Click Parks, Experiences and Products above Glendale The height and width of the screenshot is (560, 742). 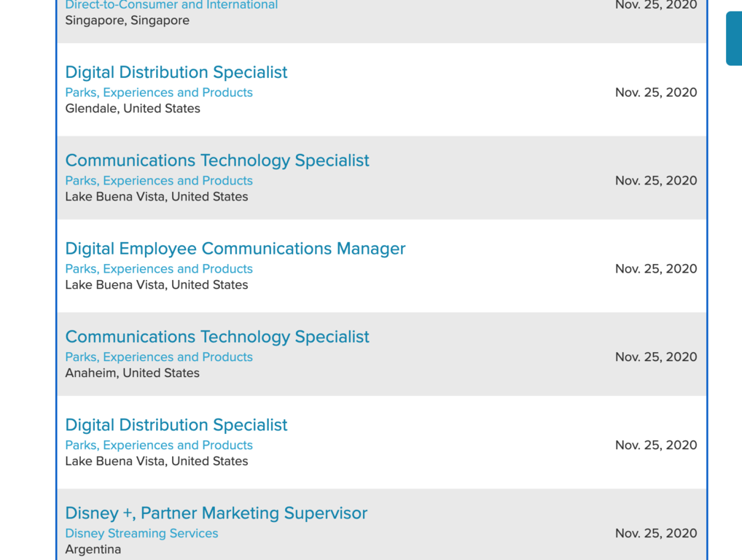click(159, 93)
